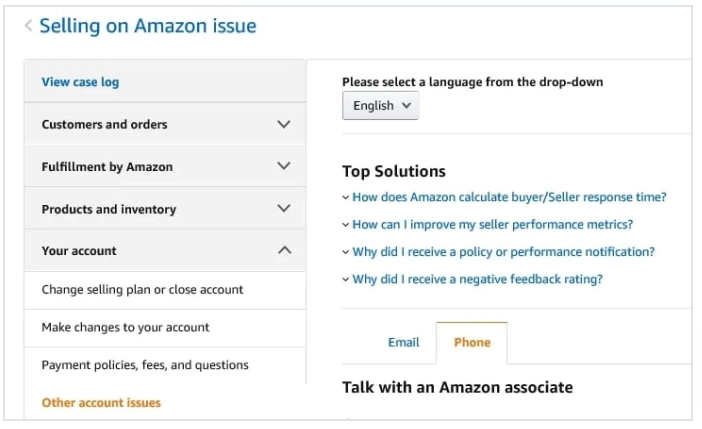Select the Phone tab
702x429 pixels.
[472, 343]
